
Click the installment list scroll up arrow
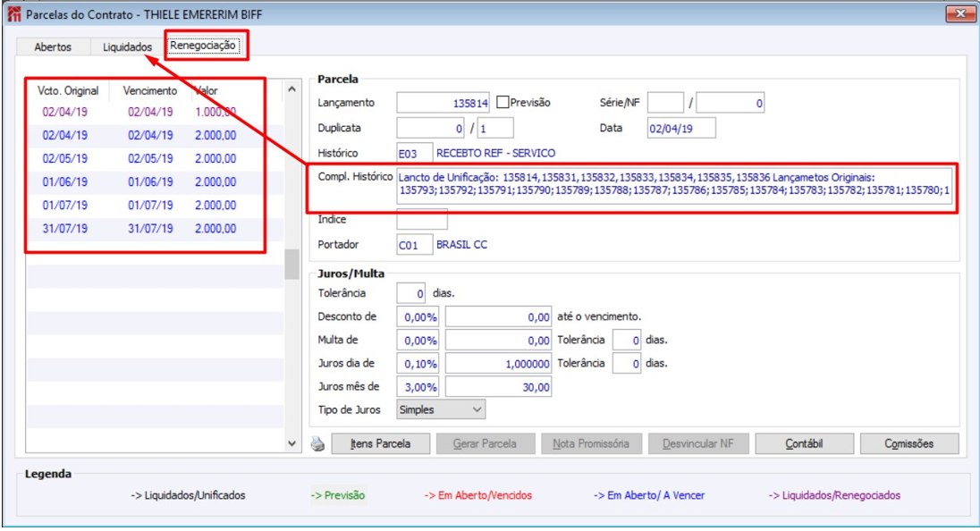click(x=291, y=90)
